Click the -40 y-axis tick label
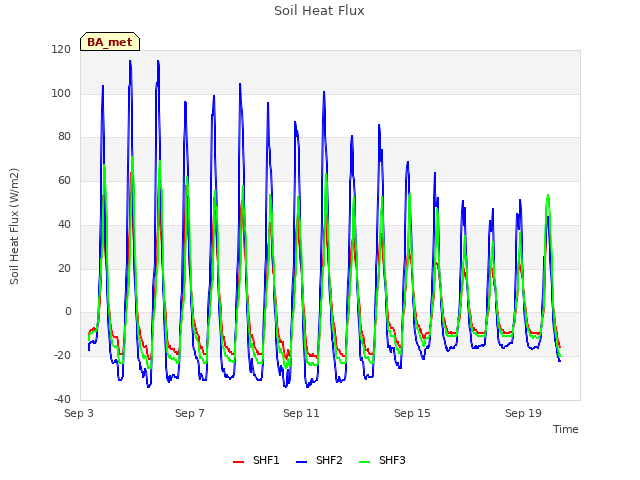 (62, 399)
